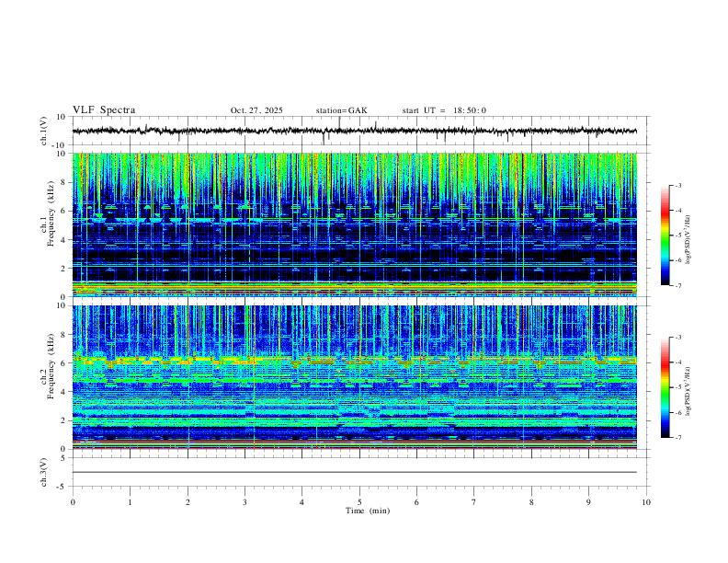728x563 pixels.
Task: Click the "ch.3(V)" axis label
Action: [44, 472]
